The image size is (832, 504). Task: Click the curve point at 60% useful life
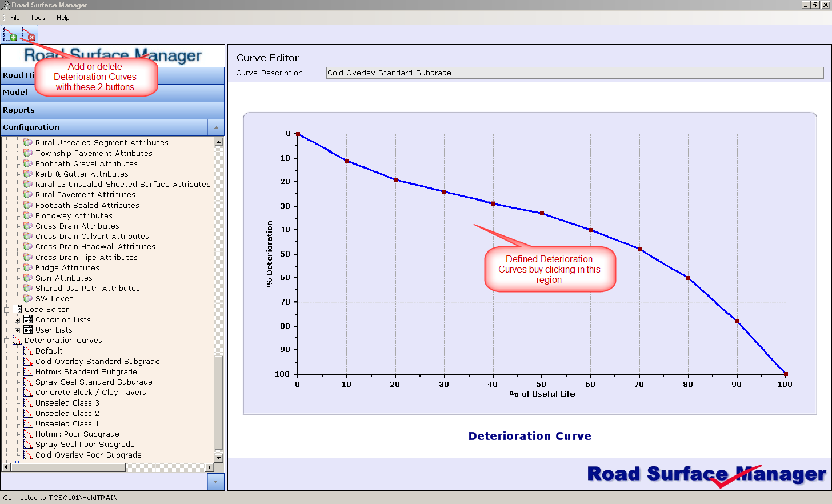coord(591,230)
